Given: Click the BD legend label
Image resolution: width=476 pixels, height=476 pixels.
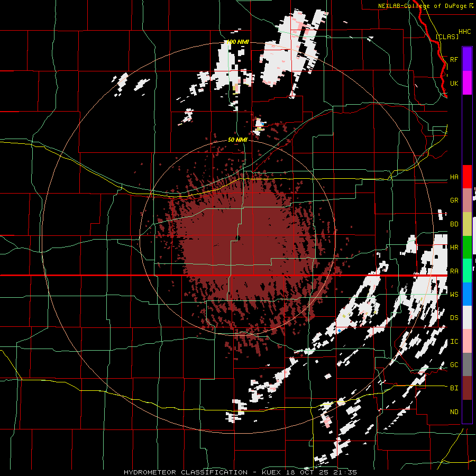Looking at the screenshot, I should click(x=454, y=224).
